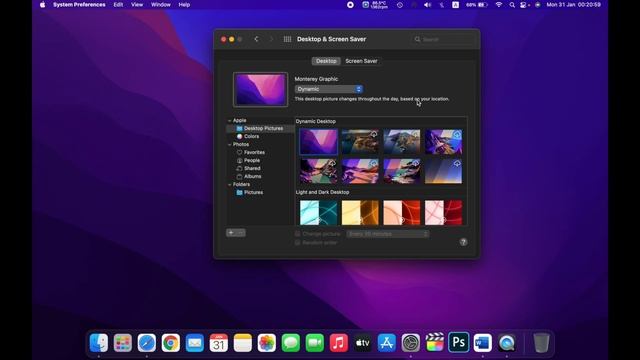
Task: Open Calendar from the Dock
Action: coord(219,342)
